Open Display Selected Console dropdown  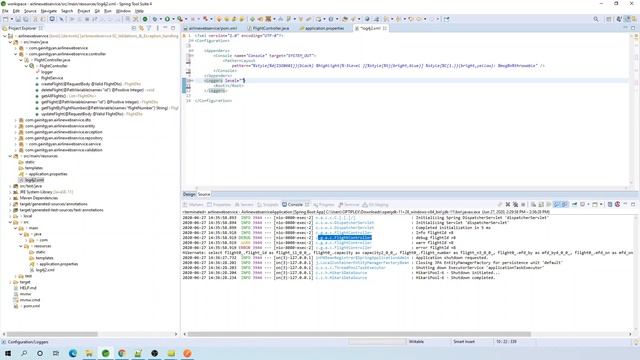[x=588, y=204]
